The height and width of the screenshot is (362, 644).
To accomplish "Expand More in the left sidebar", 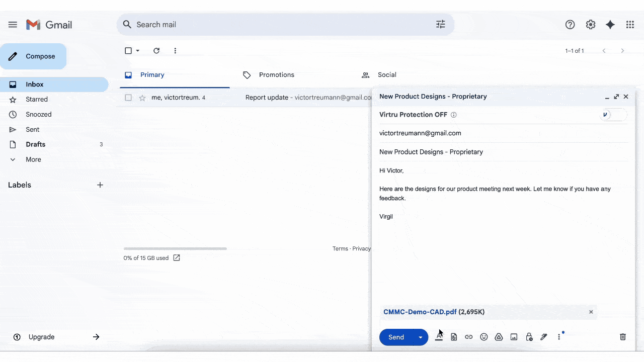I will point(33,159).
